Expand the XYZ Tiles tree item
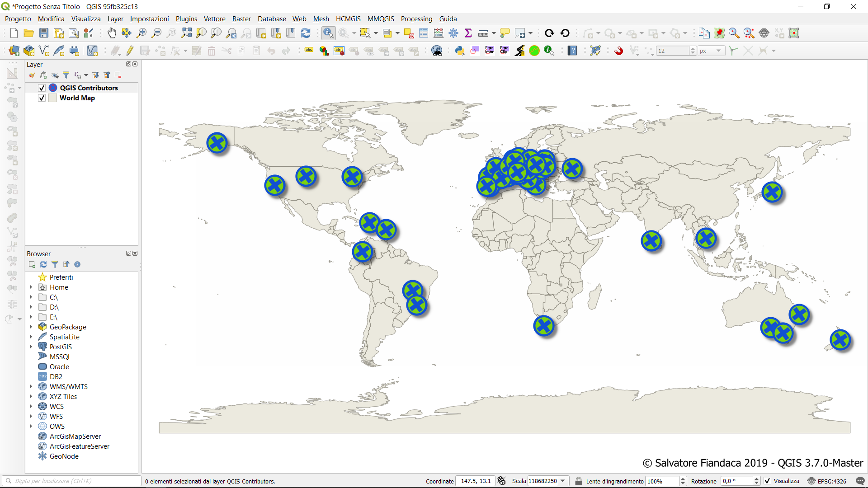 pyautogui.click(x=31, y=397)
